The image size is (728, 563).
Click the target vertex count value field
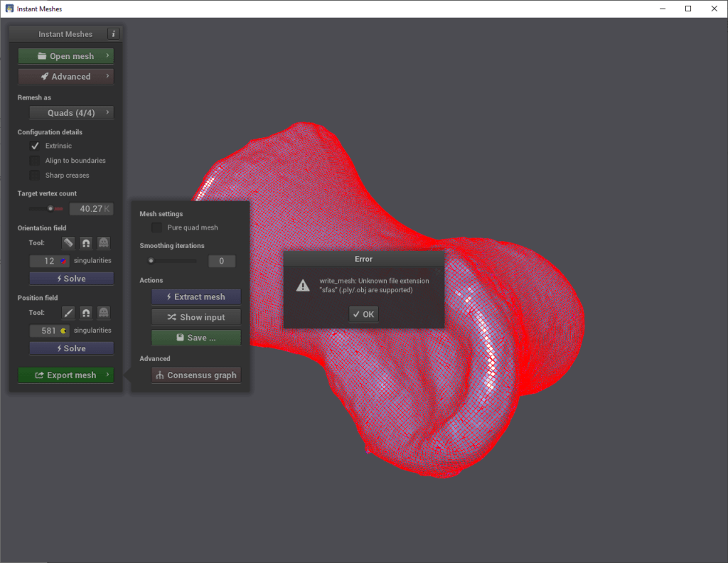pyautogui.click(x=91, y=209)
